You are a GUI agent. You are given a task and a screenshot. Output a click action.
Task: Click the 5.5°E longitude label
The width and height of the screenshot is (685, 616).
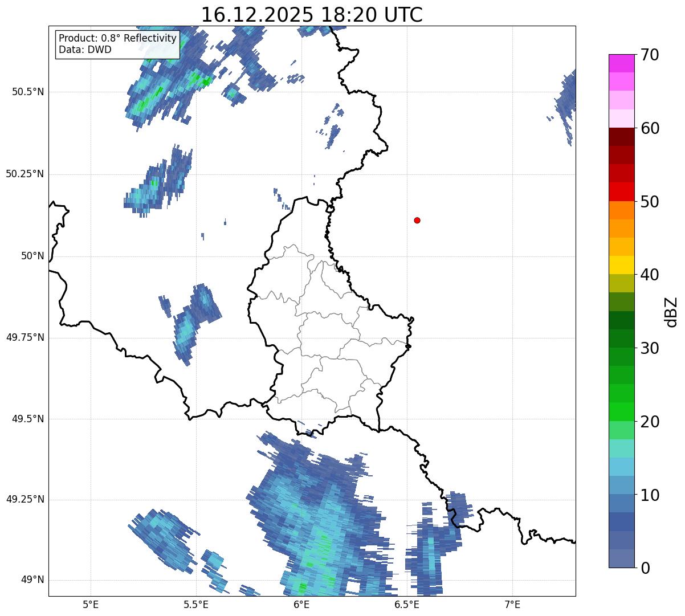(x=196, y=605)
